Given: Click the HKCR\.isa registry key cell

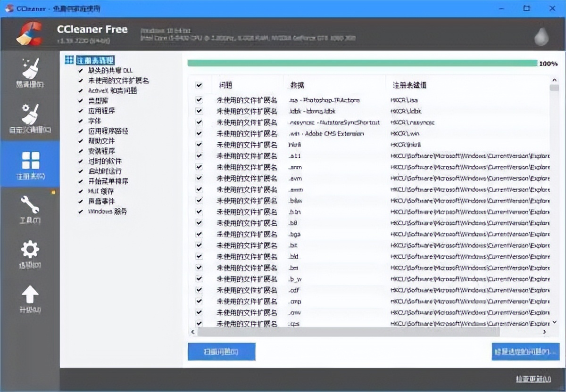Looking at the screenshot, I should click(404, 100).
